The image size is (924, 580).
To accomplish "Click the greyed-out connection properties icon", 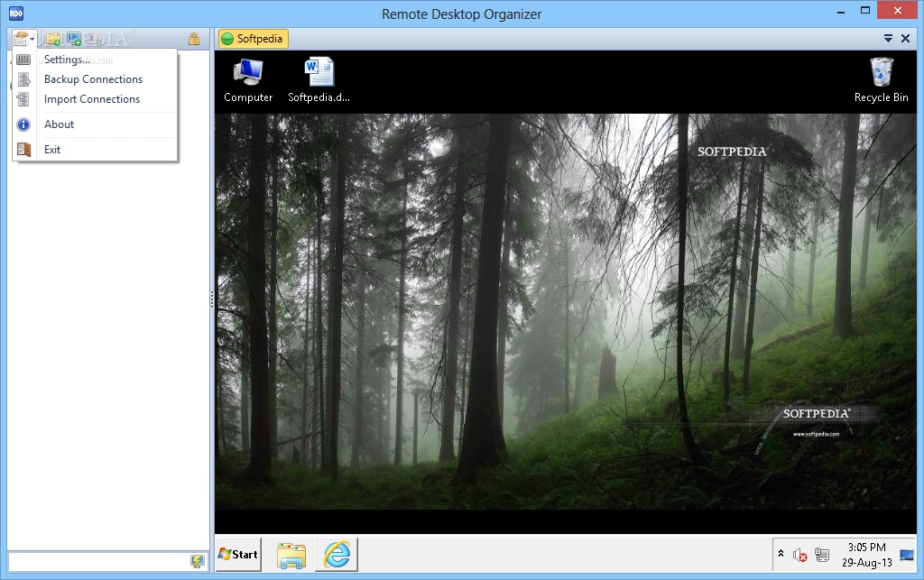I will tap(94, 39).
